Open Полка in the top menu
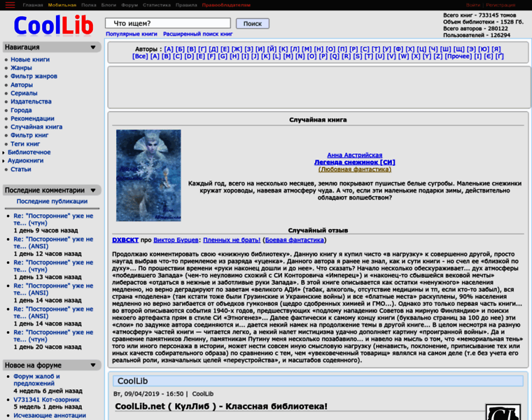Screen dimensions: 532x420 point(89,5)
